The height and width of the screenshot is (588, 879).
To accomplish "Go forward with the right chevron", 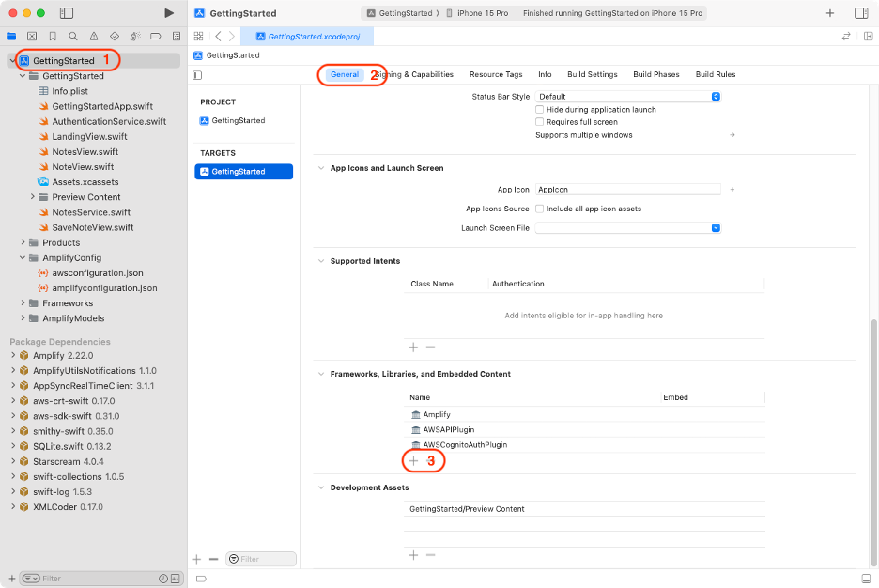I will (x=232, y=37).
